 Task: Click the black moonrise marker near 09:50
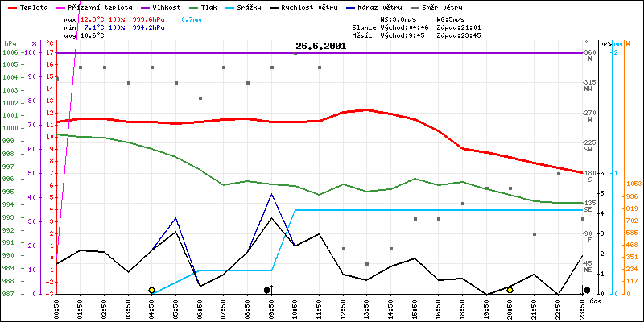(x=267, y=290)
